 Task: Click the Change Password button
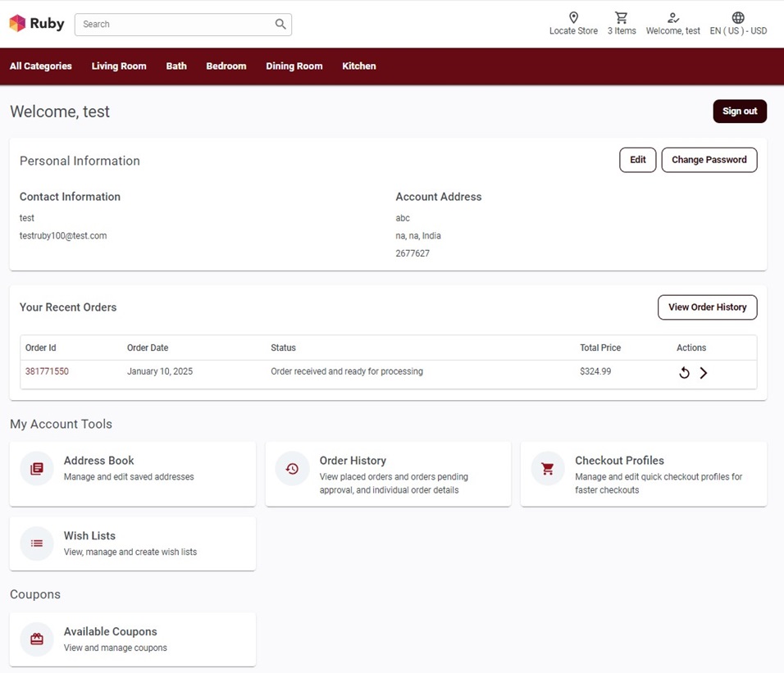click(709, 160)
